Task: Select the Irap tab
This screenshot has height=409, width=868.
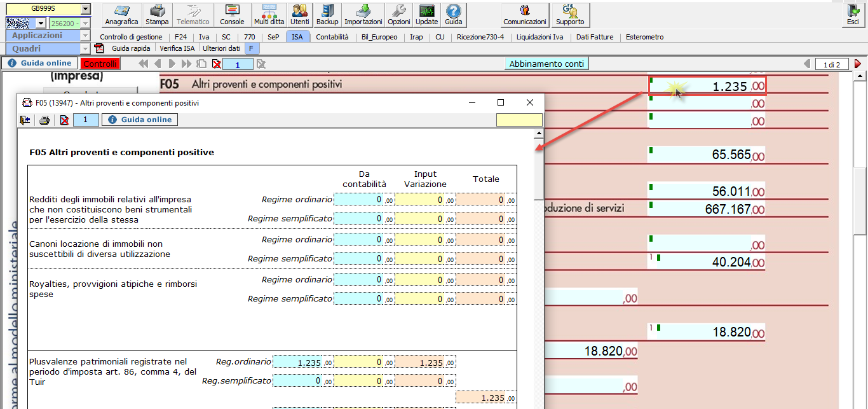Action: (416, 37)
